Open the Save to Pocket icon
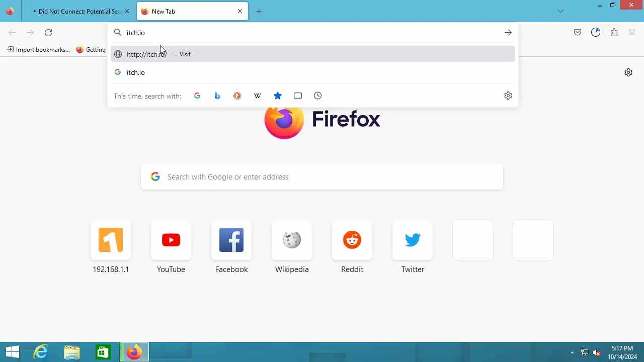Viewport: 644px width, 362px height. tap(578, 33)
